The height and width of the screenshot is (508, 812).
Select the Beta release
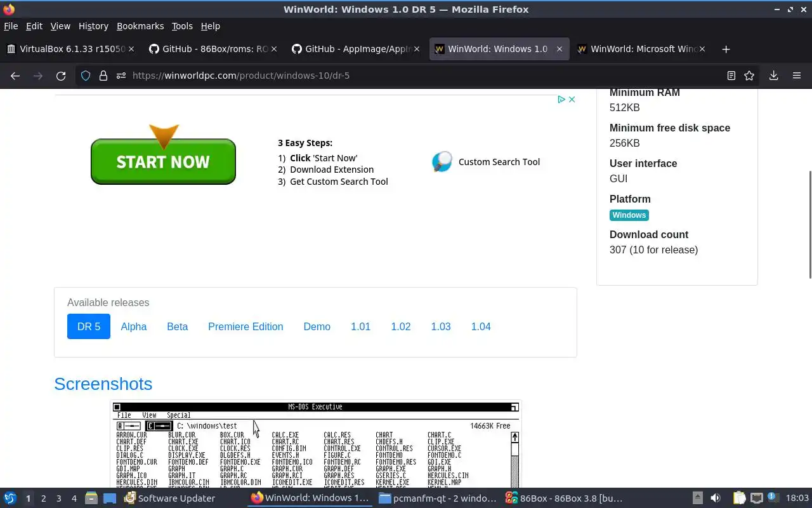[178, 326]
